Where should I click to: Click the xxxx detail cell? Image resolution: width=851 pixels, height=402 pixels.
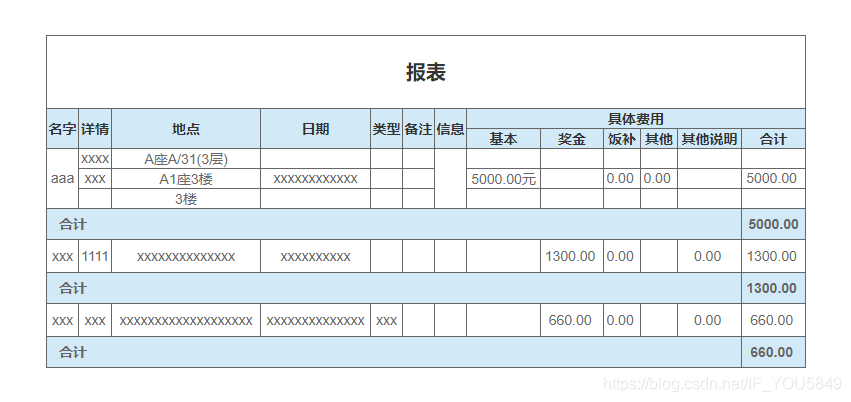(95, 159)
